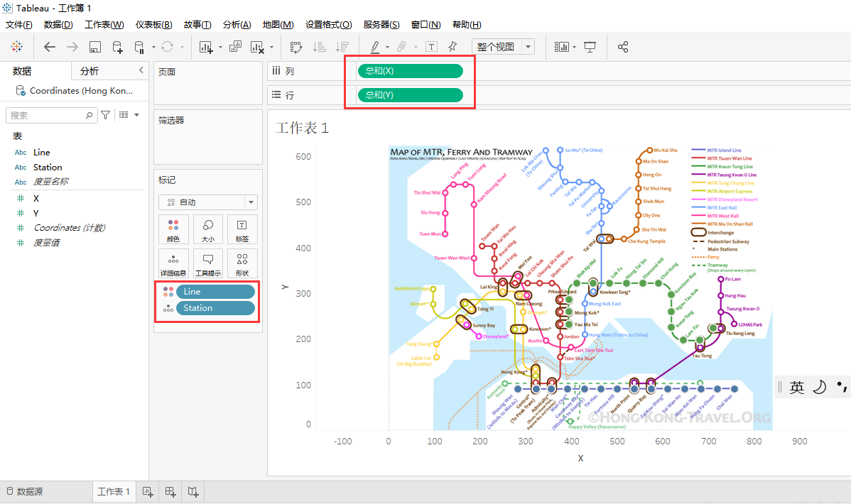The width and height of the screenshot is (851, 504).
Task: Click the duplicate sheet icon
Action: [235, 47]
